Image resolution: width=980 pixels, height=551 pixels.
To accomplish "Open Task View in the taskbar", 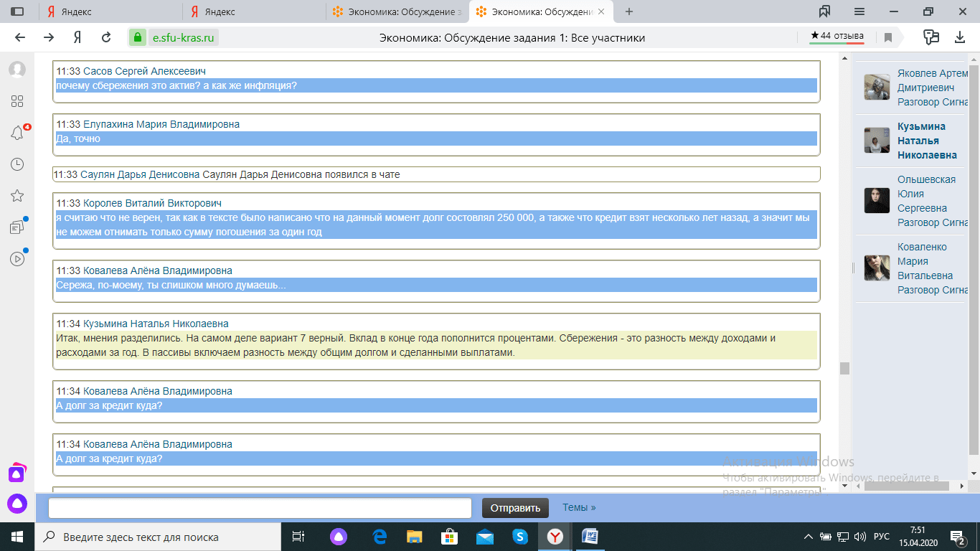I will pos(298,537).
